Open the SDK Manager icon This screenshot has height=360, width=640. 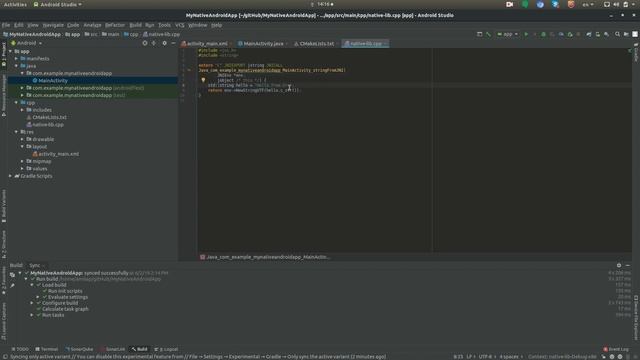tap(607, 34)
